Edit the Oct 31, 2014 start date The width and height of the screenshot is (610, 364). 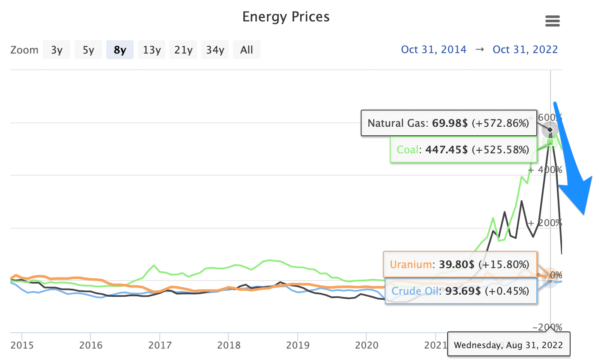coord(434,50)
